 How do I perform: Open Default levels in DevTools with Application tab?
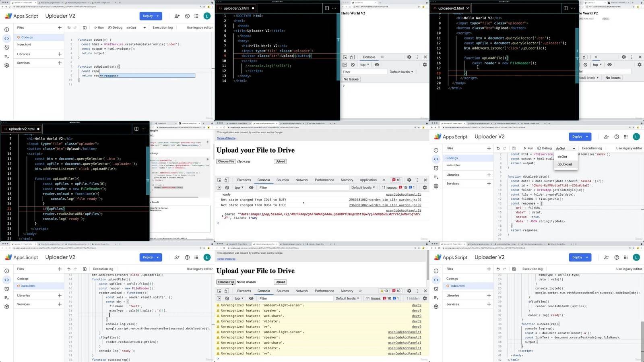pos(363,188)
